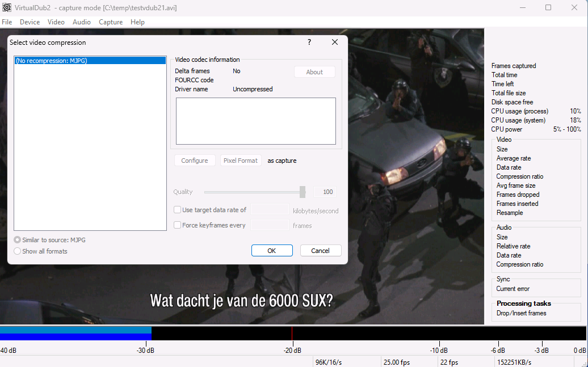The height and width of the screenshot is (367, 588).
Task: Click OK to confirm compression
Action: 272,251
